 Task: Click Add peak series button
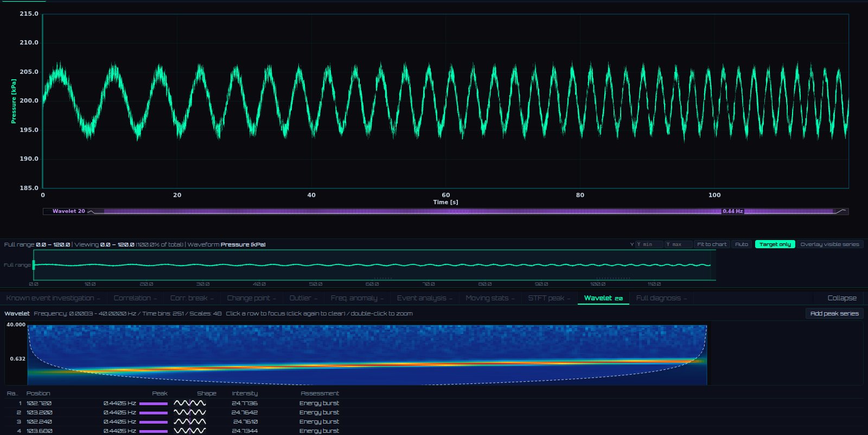pyautogui.click(x=834, y=313)
